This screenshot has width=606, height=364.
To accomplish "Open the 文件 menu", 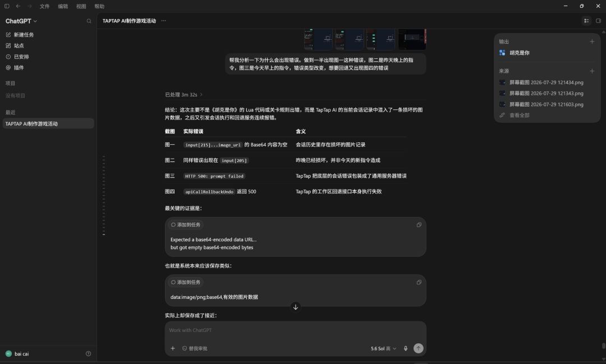I will tap(44, 6).
